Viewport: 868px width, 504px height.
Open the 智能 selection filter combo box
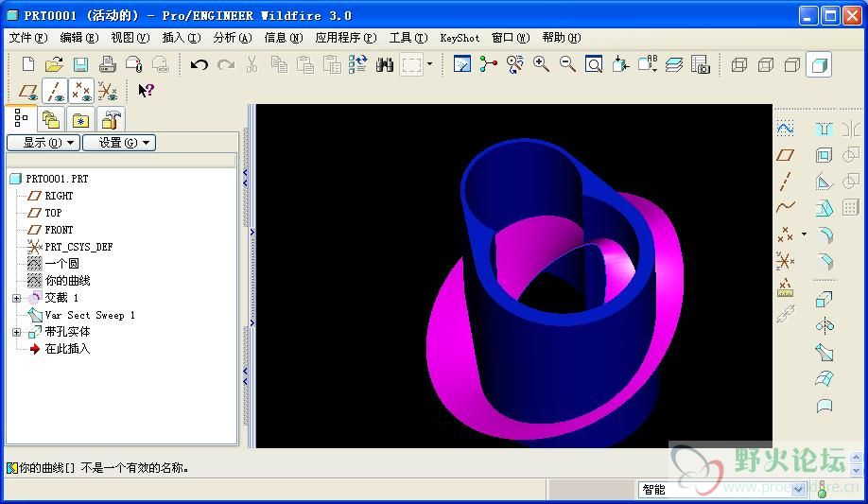click(721, 490)
